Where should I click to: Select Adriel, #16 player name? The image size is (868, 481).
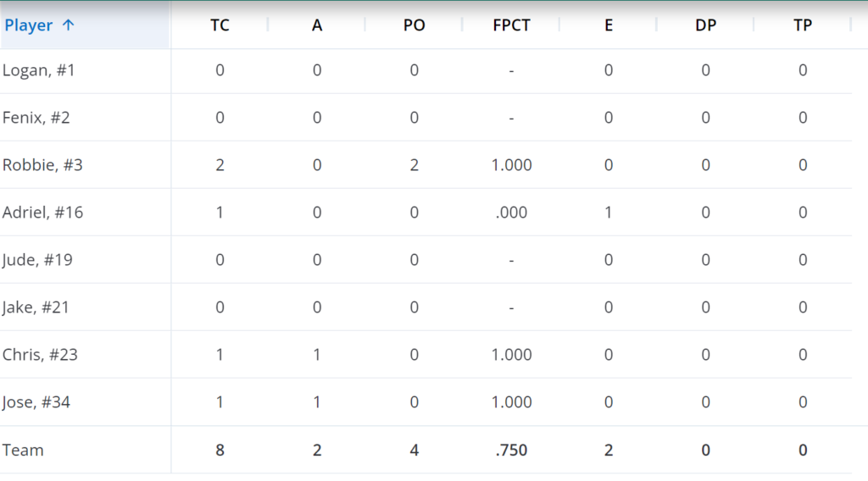pyautogui.click(x=42, y=213)
